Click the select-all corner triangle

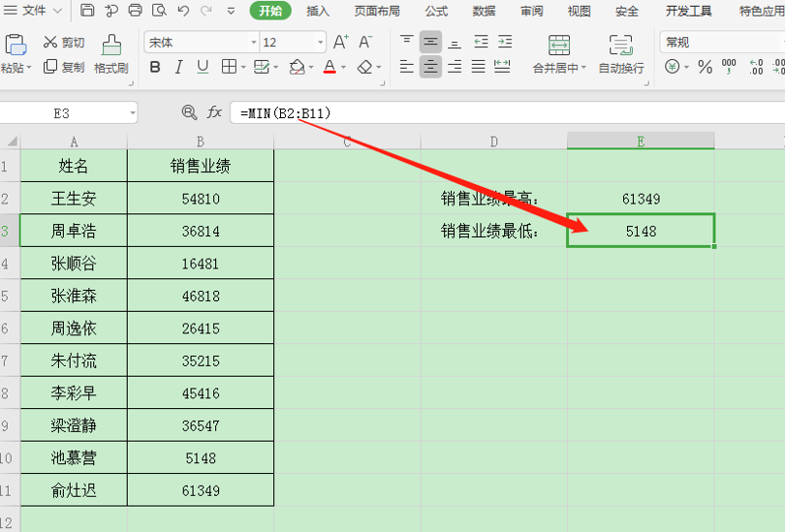[x=11, y=141]
